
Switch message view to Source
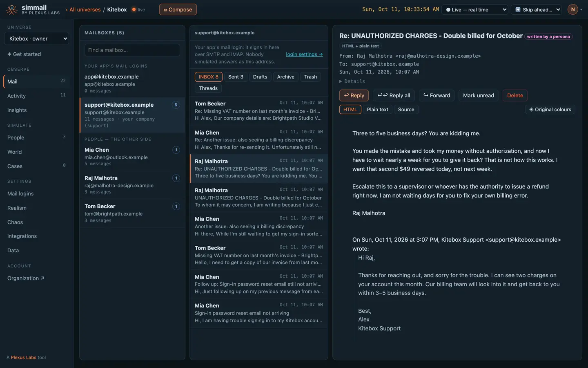tap(406, 110)
